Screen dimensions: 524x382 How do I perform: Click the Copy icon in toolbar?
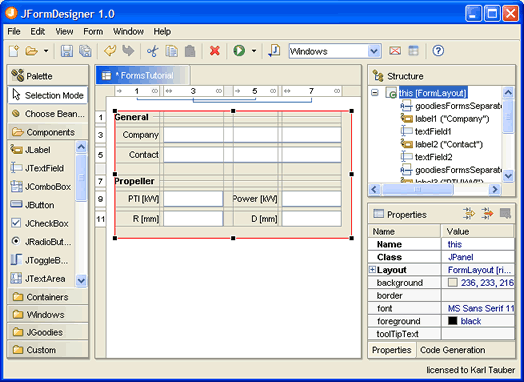(171, 51)
